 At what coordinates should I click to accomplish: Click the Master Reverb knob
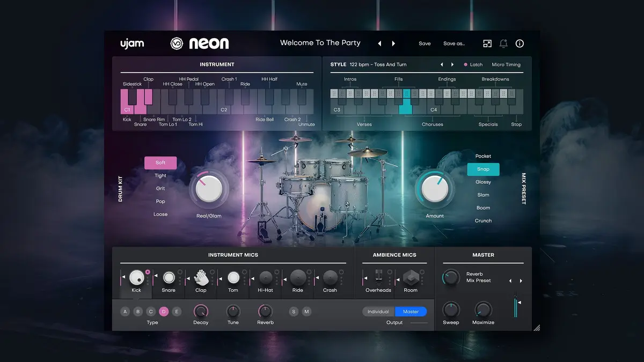pos(451,277)
